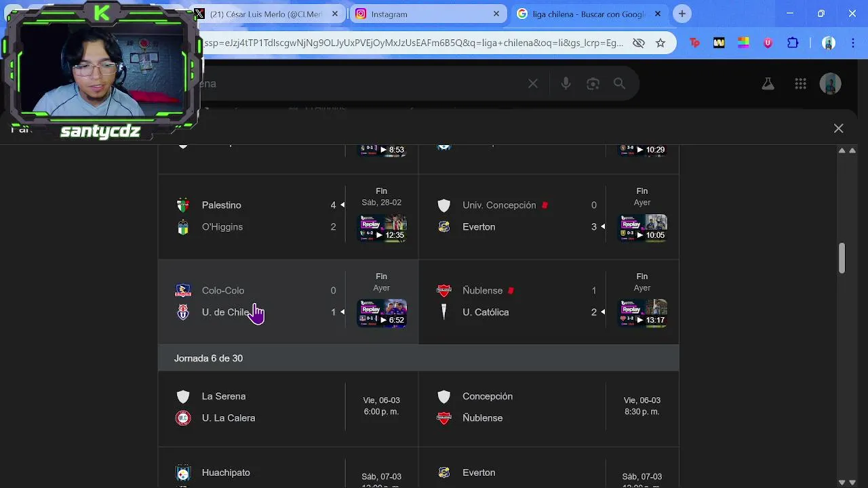Start Google voice search with microphone

coord(566,83)
